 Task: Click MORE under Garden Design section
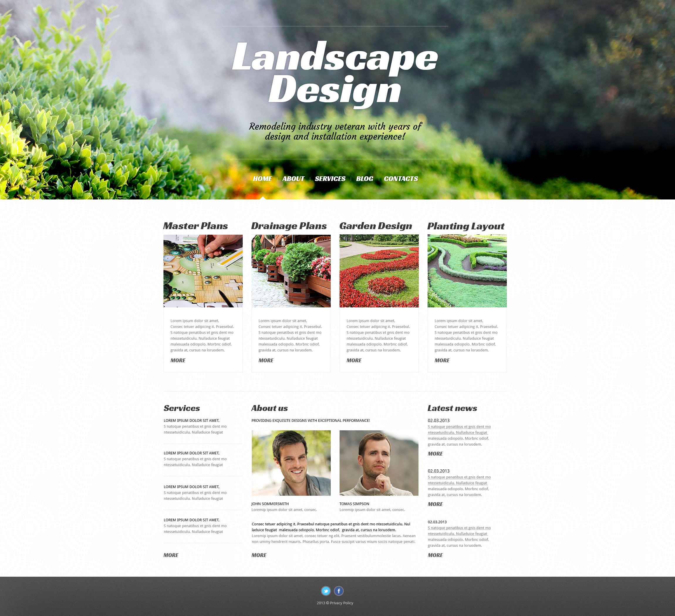(353, 361)
